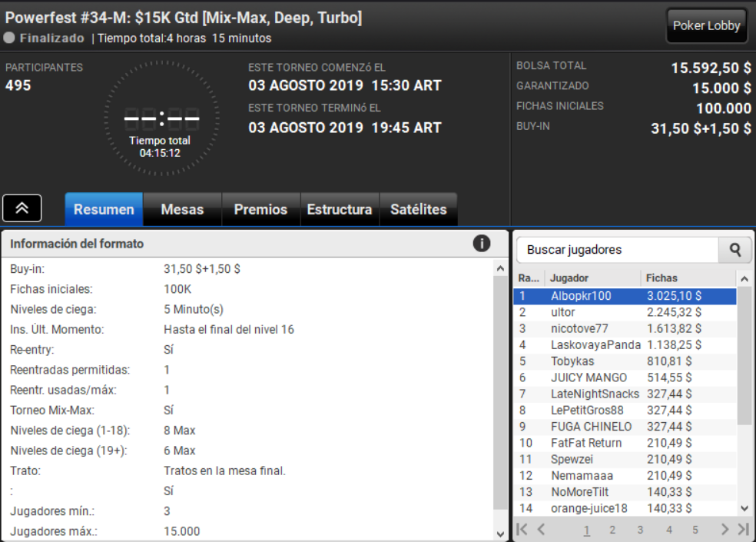Viewport: 756px width, 542px height.
Task: Click the player list scroll-down arrow
Action: (744, 507)
